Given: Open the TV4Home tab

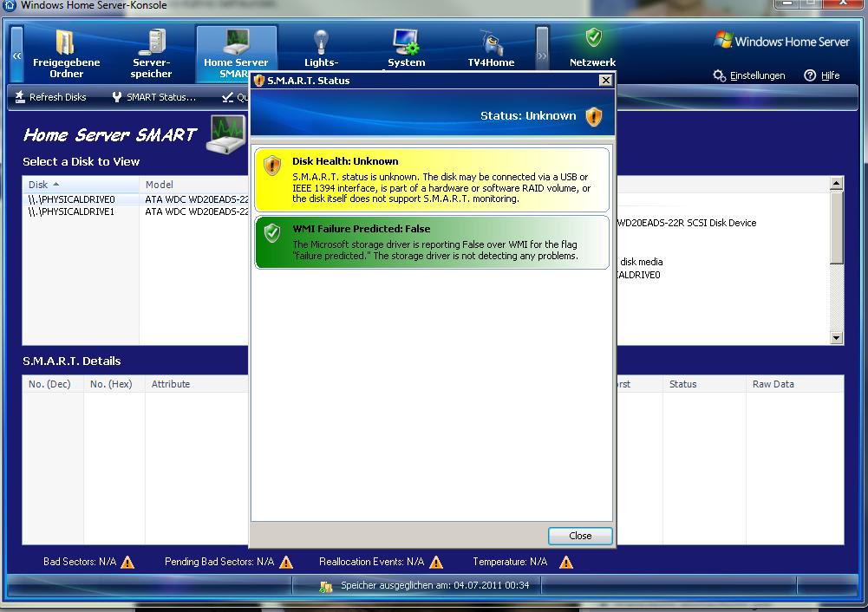Looking at the screenshot, I should pyautogui.click(x=491, y=49).
